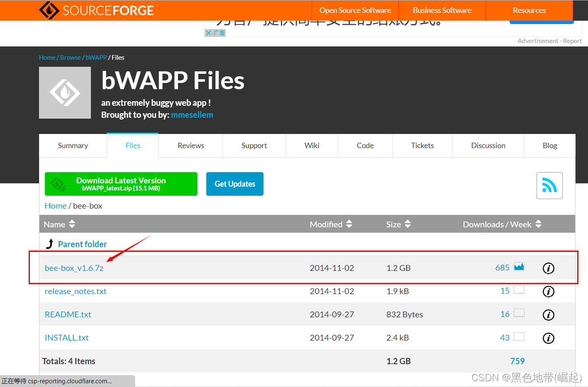Go to the Wiki tab

(312, 146)
